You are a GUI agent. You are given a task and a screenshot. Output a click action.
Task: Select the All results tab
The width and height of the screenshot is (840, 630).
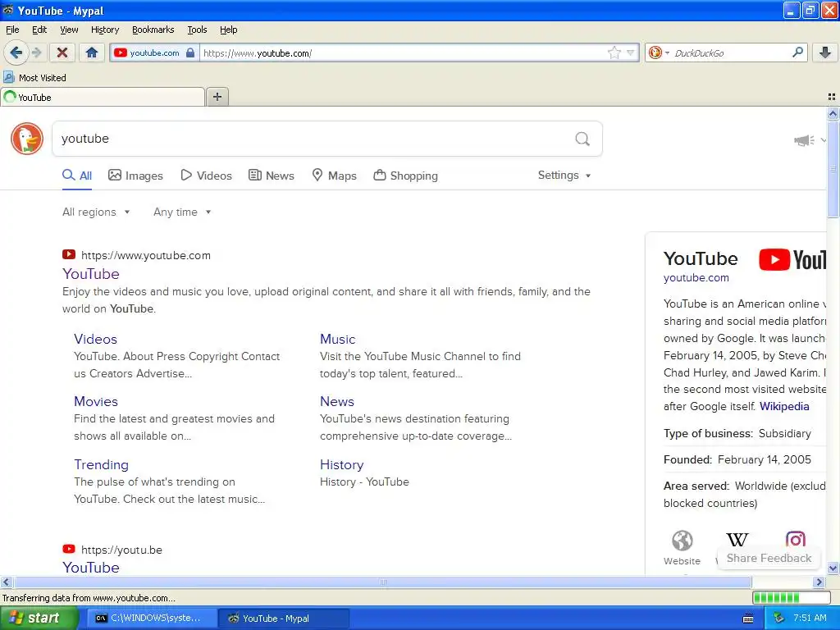(x=77, y=176)
